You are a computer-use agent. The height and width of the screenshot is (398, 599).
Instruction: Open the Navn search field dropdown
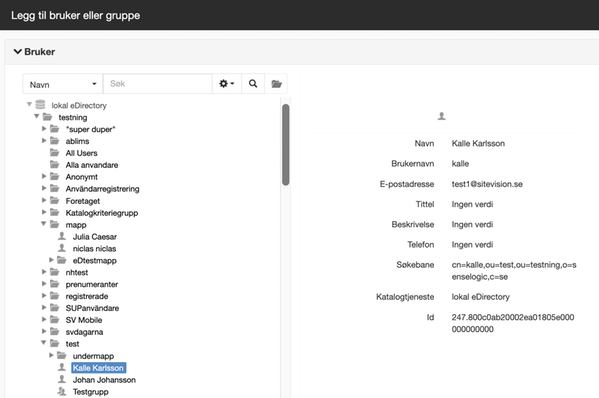pos(63,84)
